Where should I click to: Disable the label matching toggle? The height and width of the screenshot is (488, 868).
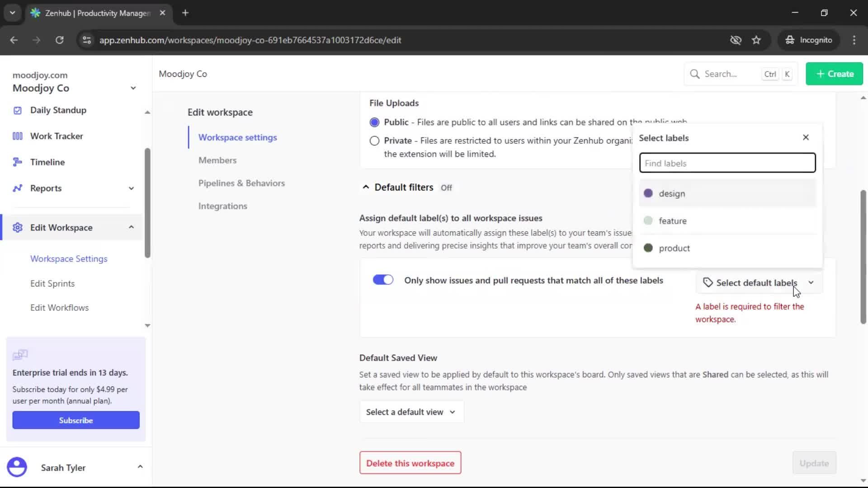pyautogui.click(x=382, y=280)
